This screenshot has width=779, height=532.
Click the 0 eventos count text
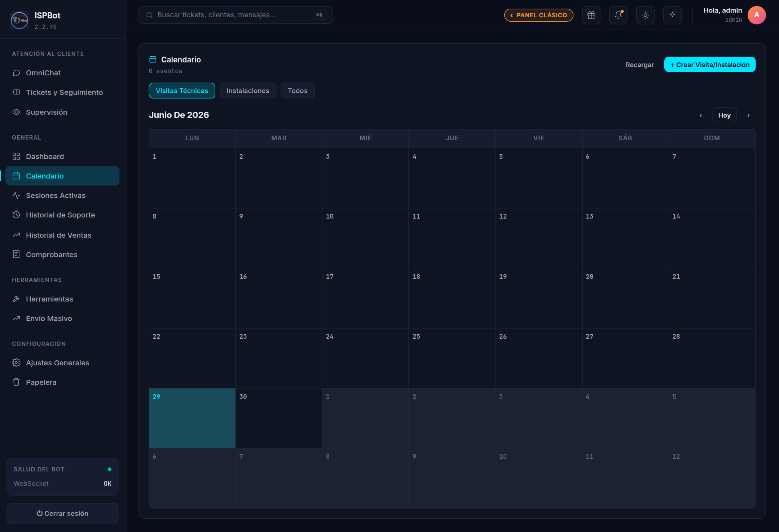click(166, 71)
